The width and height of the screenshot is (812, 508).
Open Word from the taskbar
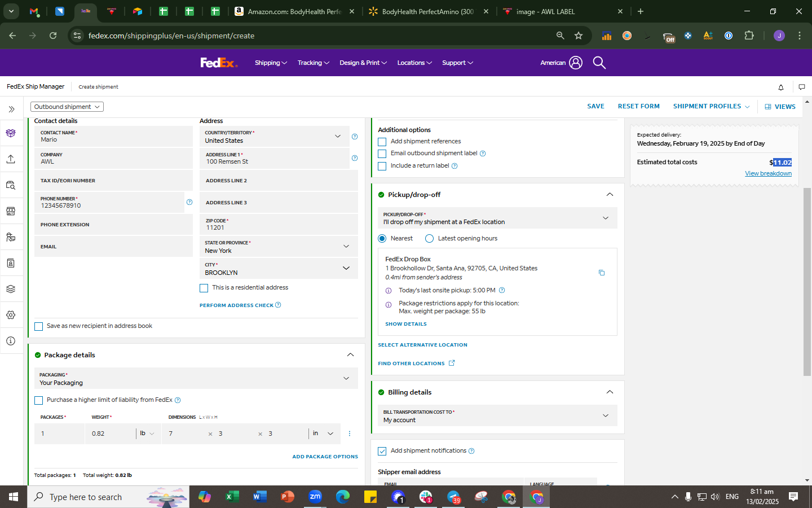[x=259, y=497]
